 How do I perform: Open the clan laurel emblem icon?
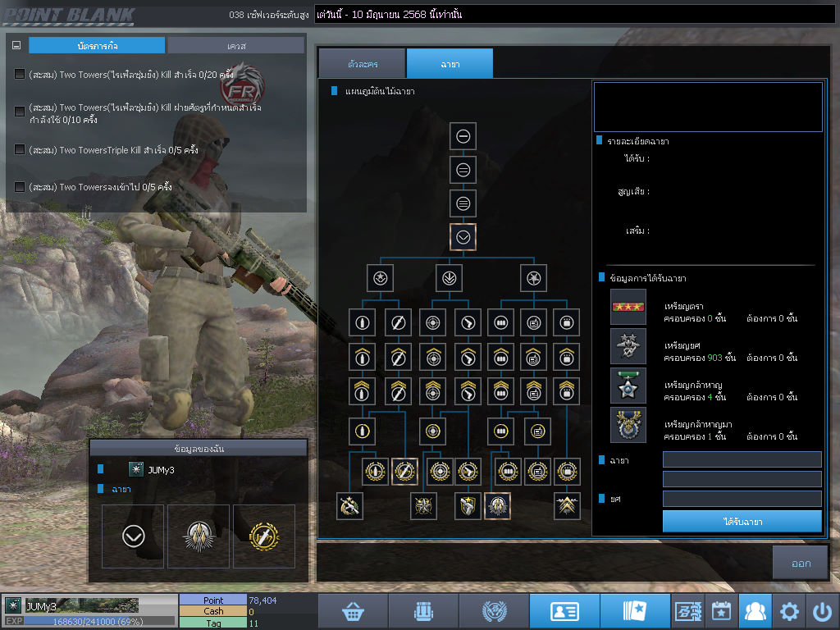494,611
